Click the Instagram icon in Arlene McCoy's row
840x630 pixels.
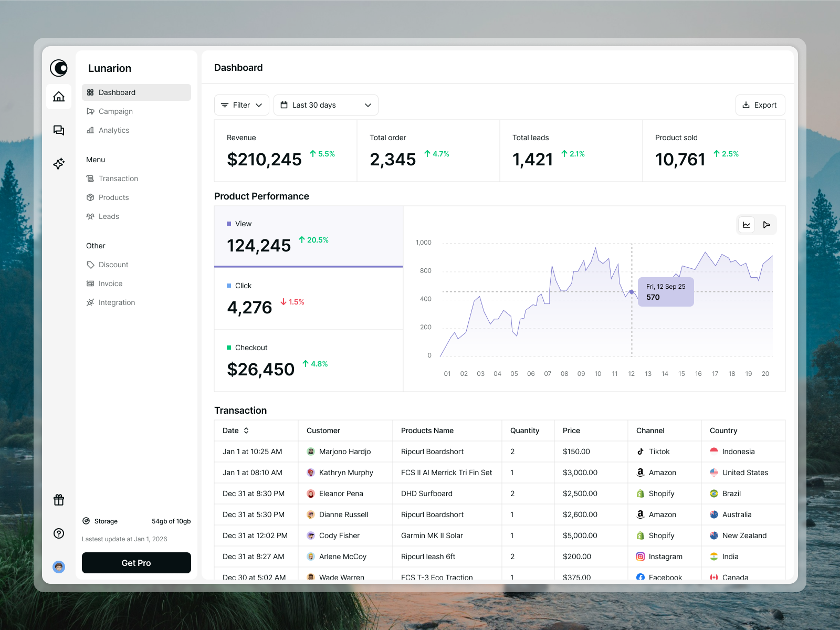(640, 556)
